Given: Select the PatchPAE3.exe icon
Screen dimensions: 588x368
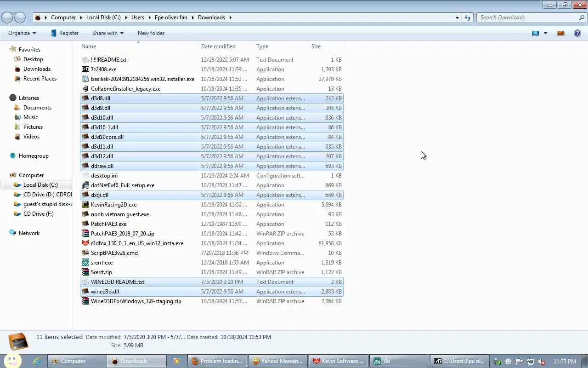Looking at the screenshot, I should pos(85,224).
